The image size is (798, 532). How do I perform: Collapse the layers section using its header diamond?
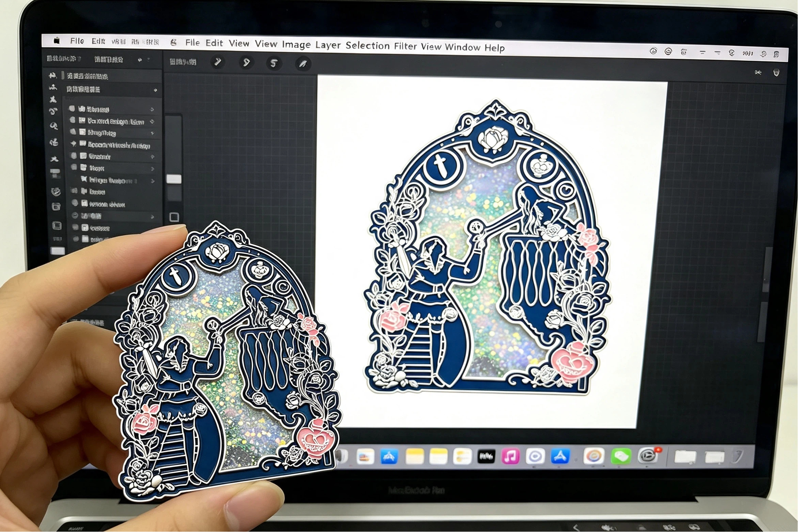155,90
